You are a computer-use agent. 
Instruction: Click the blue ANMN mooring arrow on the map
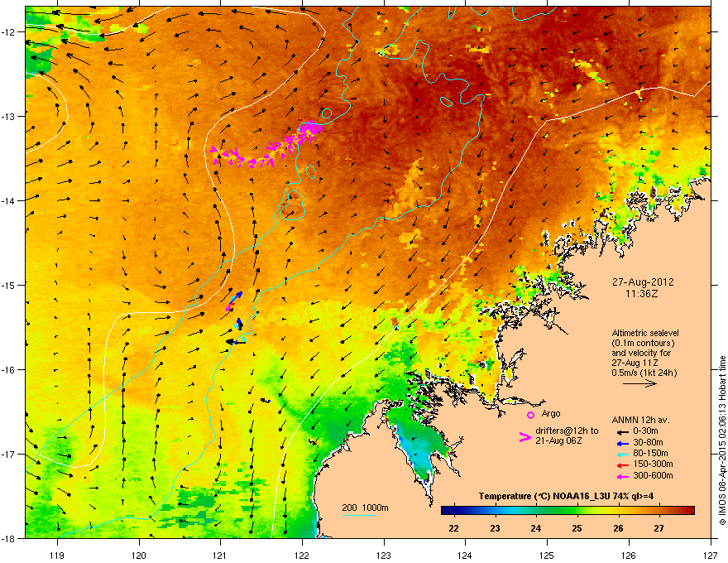(236, 296)
